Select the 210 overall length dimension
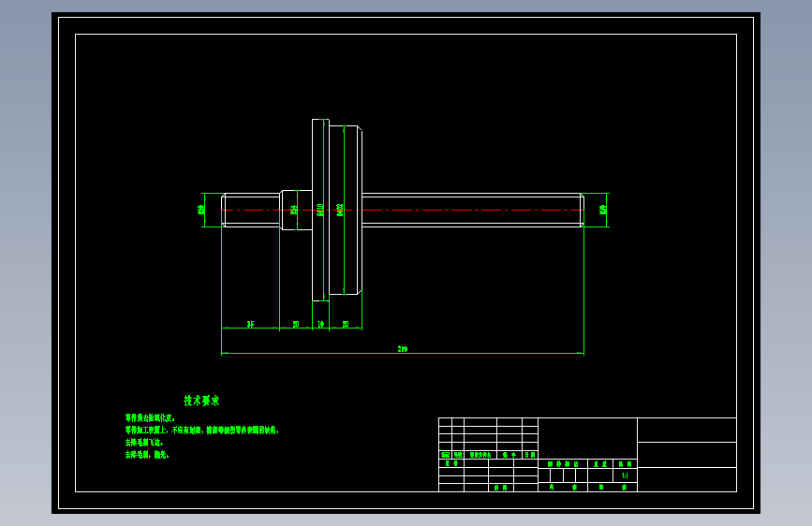The height and width of the screenshot is (526, 812). (x=403, y=349)
